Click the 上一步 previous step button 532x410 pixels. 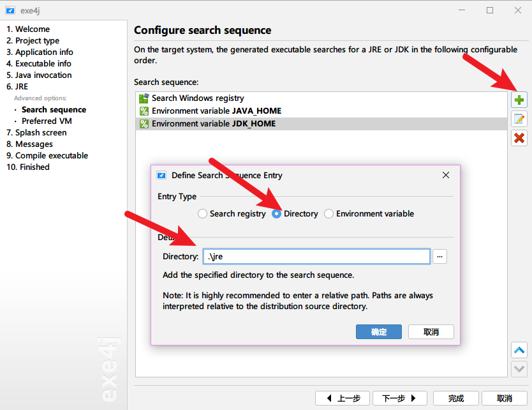tap(343, 399)
